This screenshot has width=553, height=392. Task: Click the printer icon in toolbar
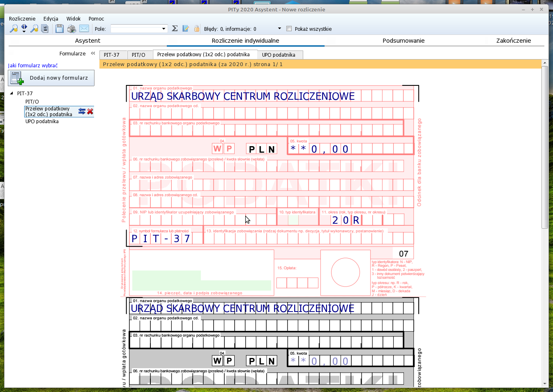71,29
